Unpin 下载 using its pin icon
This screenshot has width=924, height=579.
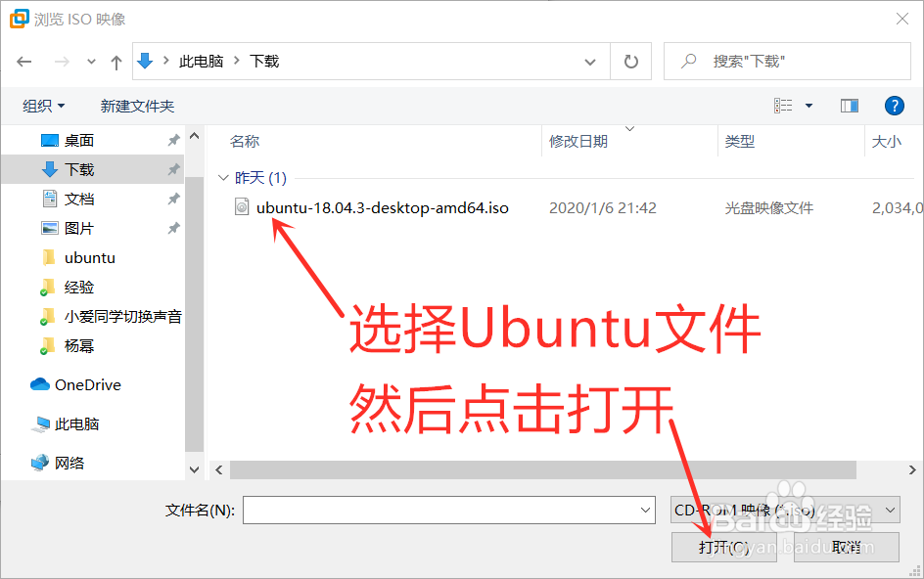point(173,169)
